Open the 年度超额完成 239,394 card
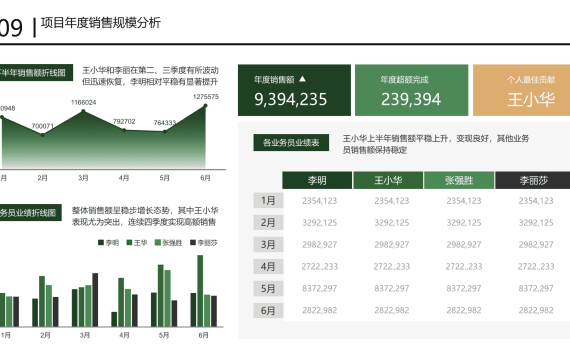Viewport: 570px width, 360px height. 412,90
